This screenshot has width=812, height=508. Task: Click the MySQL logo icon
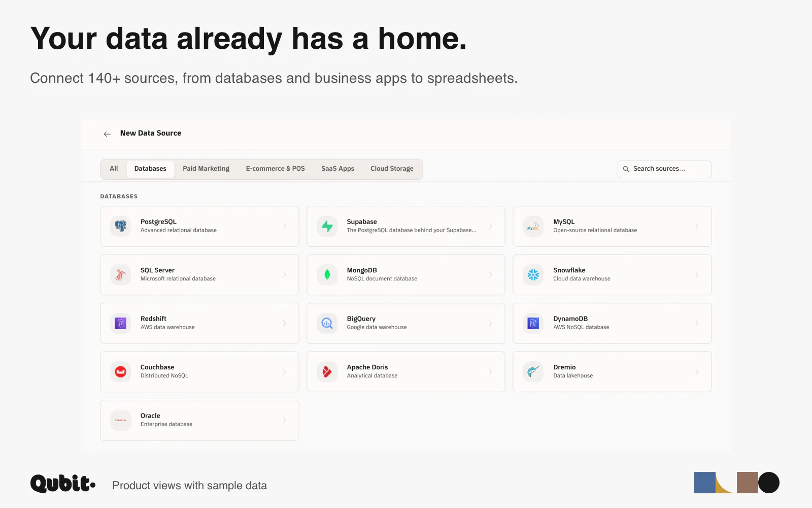point(533,226)
